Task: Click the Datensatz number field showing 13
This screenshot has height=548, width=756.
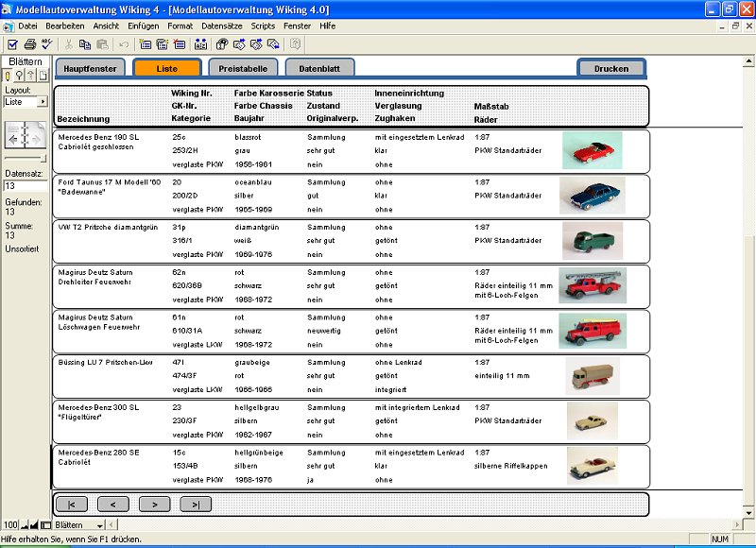Action: click(26, 186)
